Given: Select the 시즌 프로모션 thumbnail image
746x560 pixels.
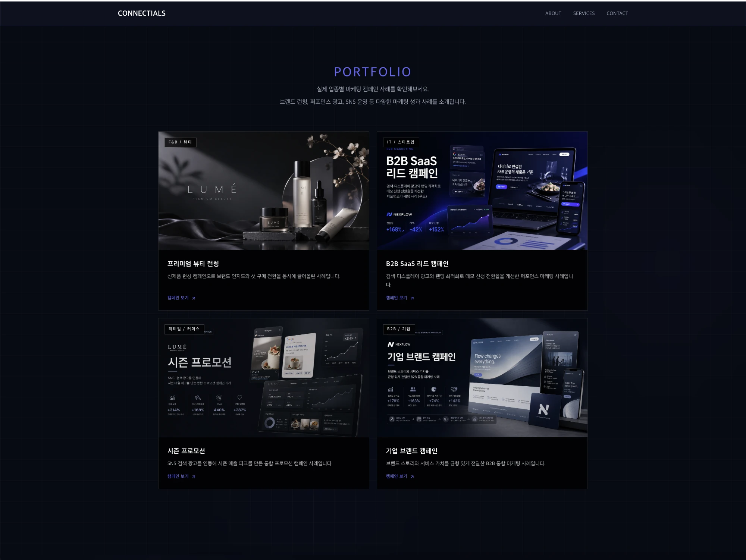Looking at the screenshot, I should tap(264, 378).
